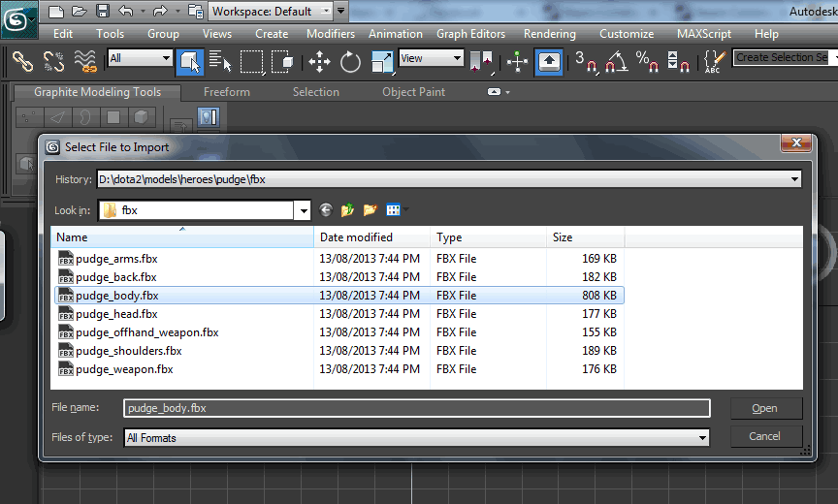838x504 pixels.
Task: Choose the Select Object tool
Action: (190, 61)
